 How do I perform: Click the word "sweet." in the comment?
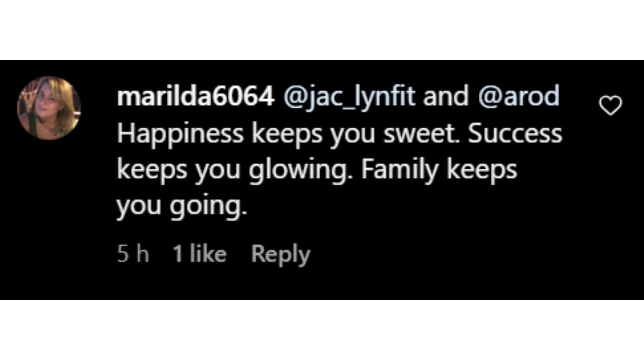[x=421, y=133]
